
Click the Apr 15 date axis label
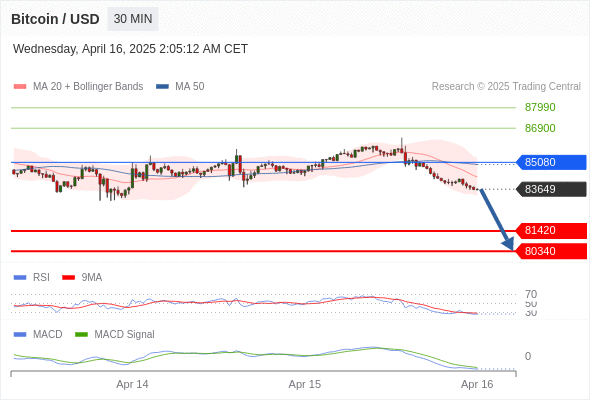pyautogui.click(x=305, y=384)
